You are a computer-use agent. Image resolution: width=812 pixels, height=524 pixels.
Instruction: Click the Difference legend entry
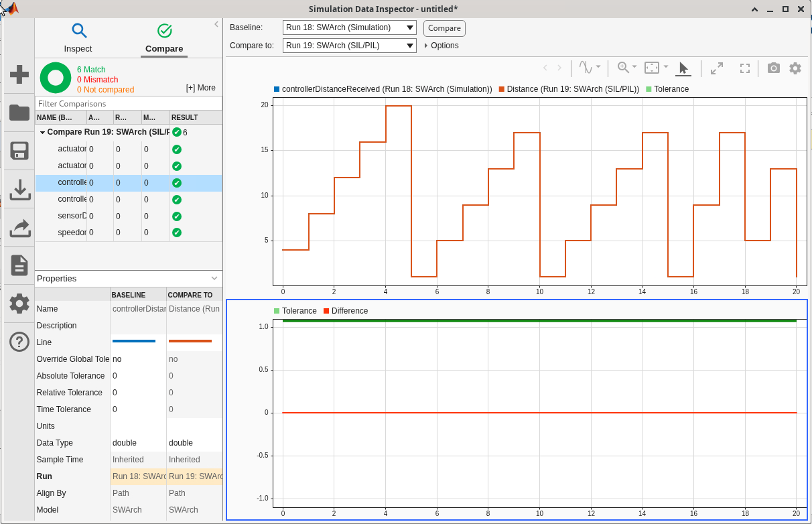click(x=346, y=311)
